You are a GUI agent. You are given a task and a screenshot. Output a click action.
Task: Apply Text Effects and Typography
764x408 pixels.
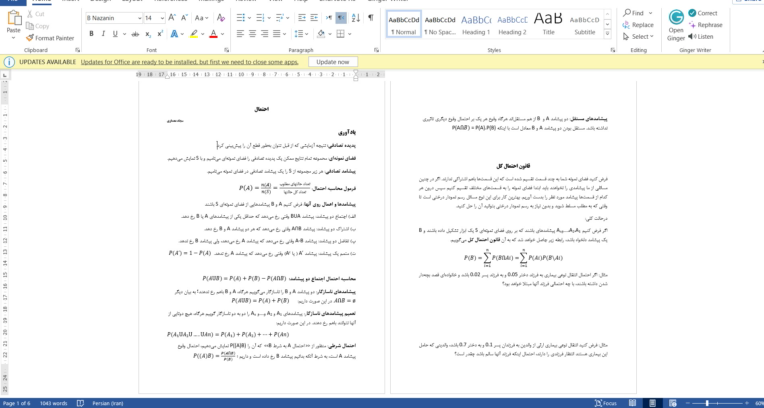click(x=174, y=34)
